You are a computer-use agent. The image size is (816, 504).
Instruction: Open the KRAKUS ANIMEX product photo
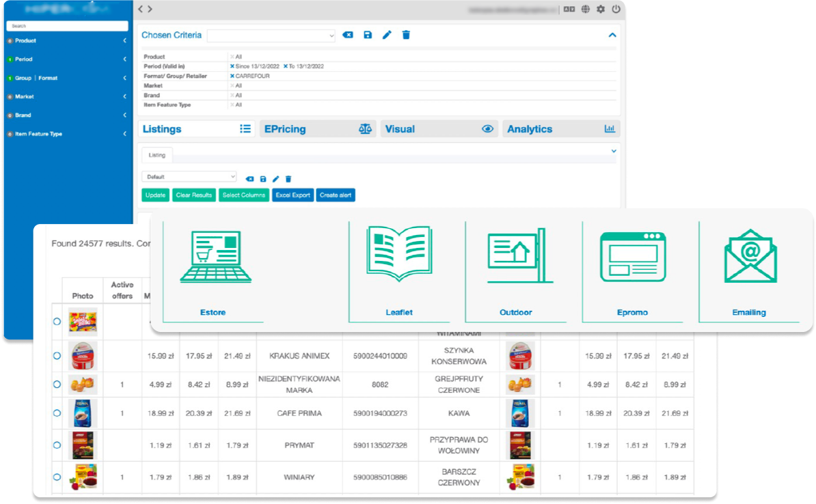(83, 356)
